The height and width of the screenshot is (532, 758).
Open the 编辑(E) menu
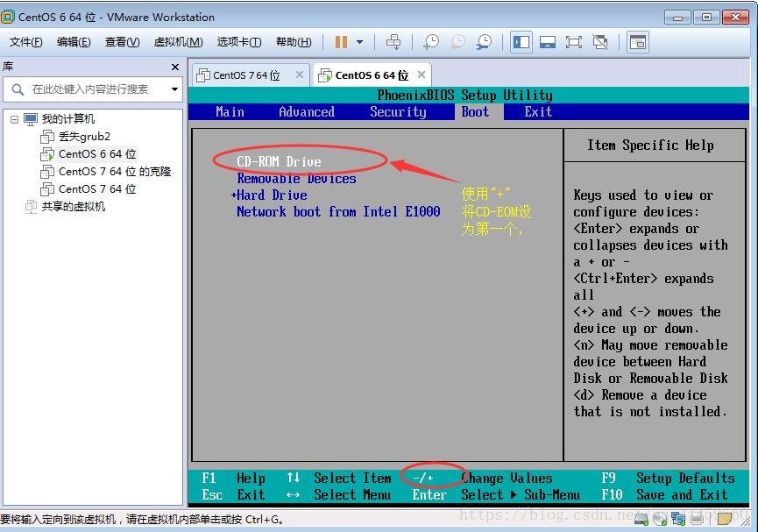(74, 42)
